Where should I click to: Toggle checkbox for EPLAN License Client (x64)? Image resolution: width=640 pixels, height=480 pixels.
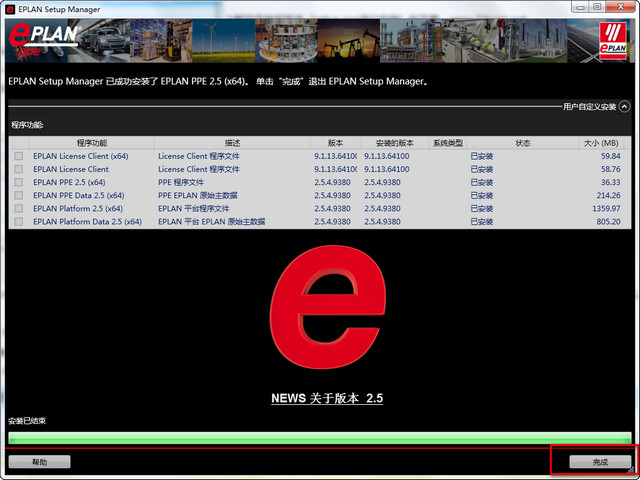tap(18, 156)
